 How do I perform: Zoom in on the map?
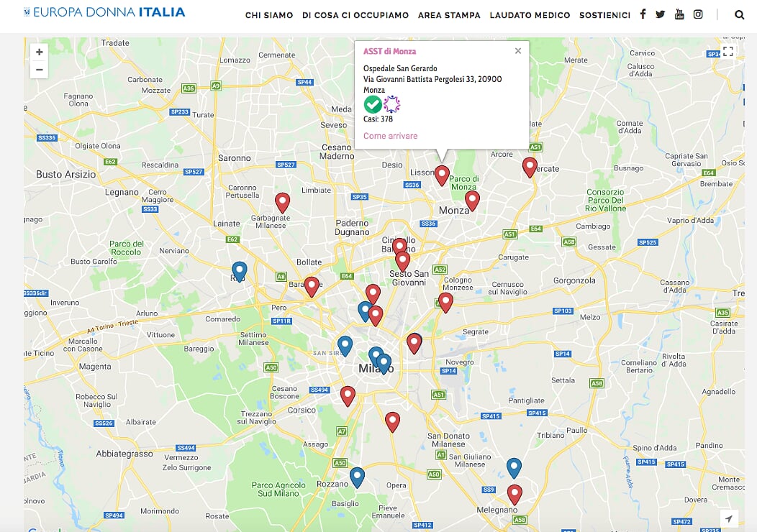(40, 52)
